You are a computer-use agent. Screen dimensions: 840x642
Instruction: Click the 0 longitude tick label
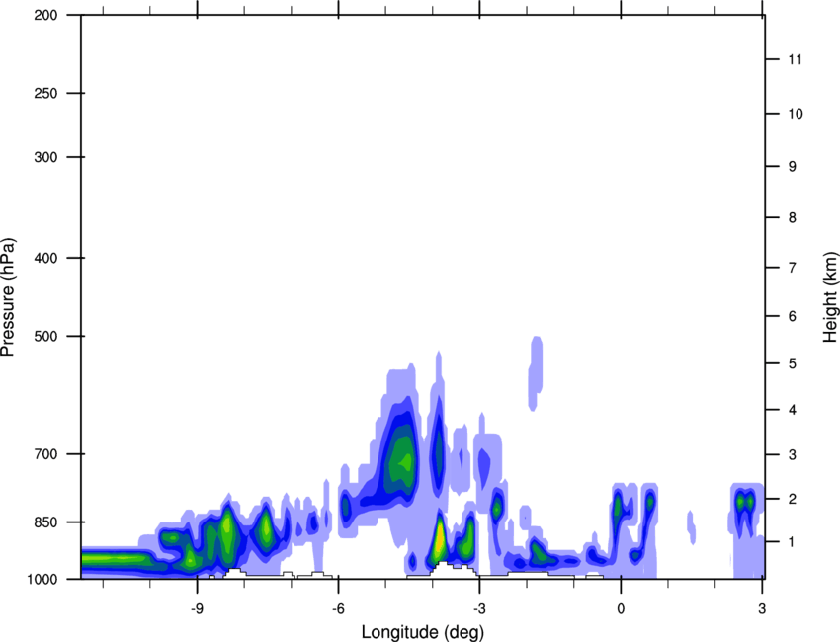[x=621, y=608]
